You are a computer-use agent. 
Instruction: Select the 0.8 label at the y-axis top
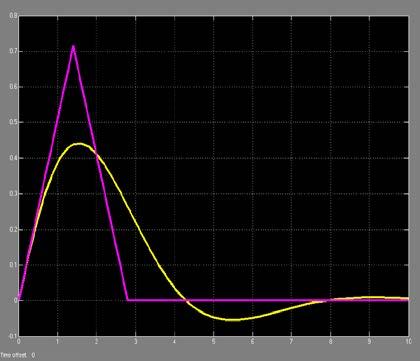pyautogui.click(x=13, y=16)
